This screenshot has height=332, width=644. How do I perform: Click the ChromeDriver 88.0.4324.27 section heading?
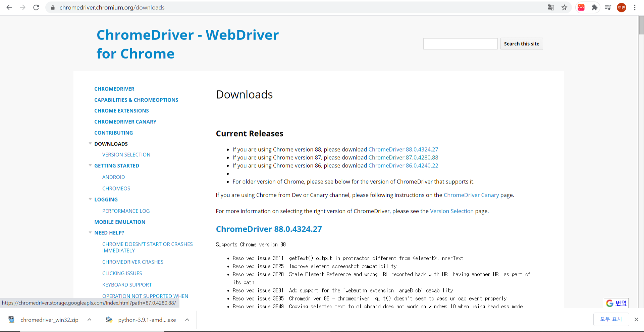coord(269,229)
